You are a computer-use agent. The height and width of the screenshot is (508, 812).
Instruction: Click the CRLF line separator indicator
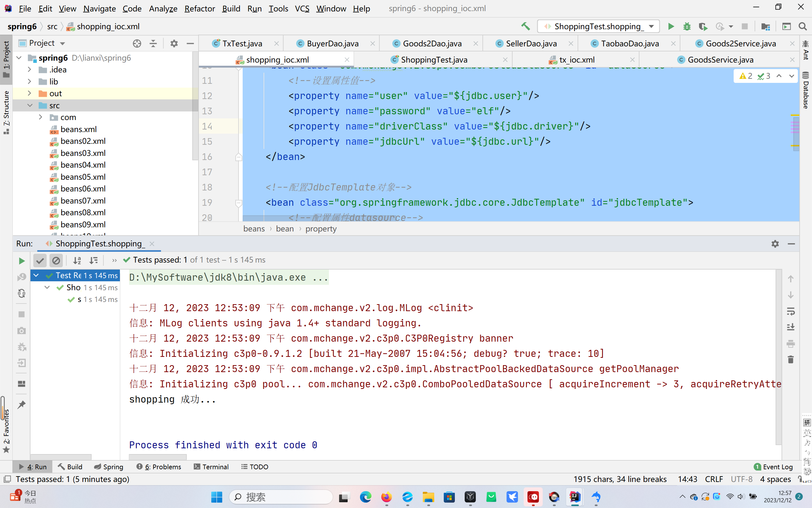click(x=714, y=479)
